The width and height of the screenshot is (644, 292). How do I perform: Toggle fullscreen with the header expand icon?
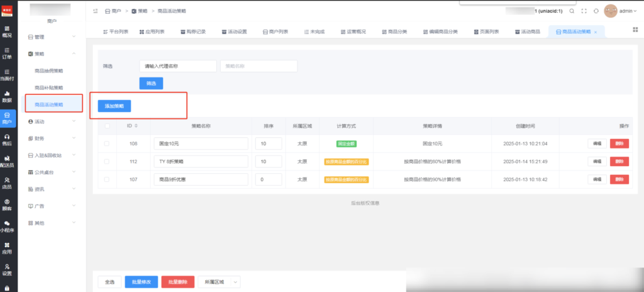point(584,11)
